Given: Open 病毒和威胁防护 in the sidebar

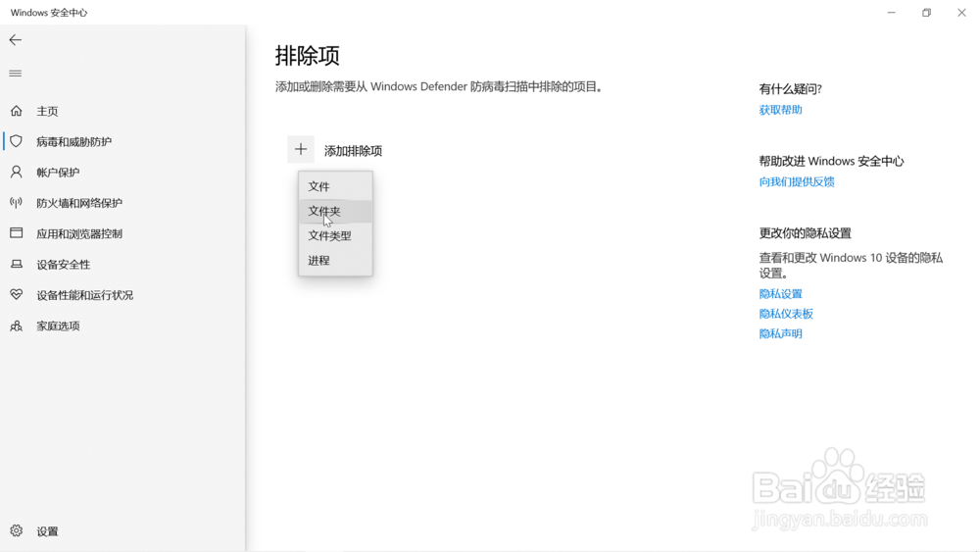Looking at the screenshot, I should pyautogui.click(x=73, y=142).
